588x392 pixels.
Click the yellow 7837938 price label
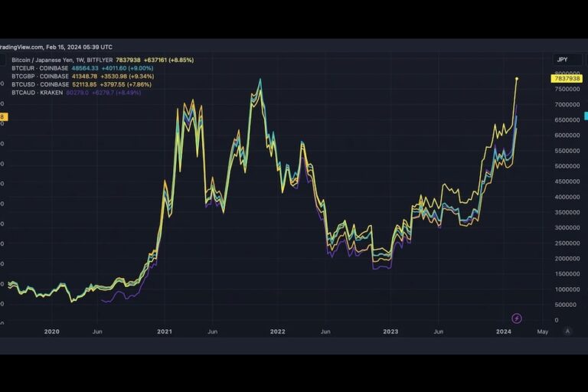[x=567, y=79]
